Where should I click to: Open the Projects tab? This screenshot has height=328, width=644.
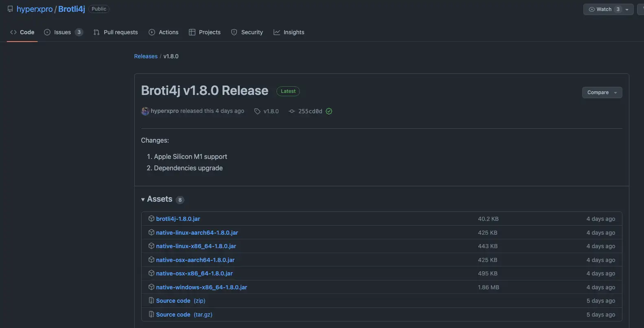point(205,32)
